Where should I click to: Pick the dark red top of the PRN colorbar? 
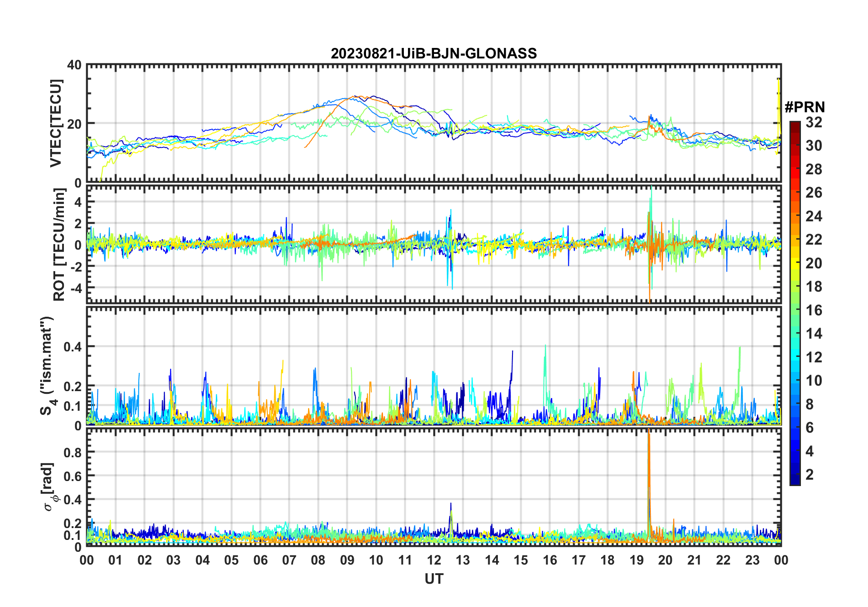[x=795, y=125]
